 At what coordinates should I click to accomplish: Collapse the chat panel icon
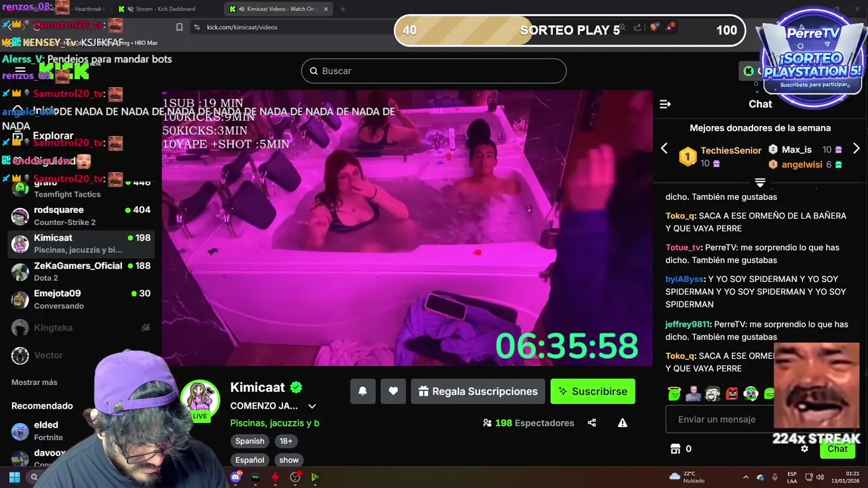[x=665, y=104]
